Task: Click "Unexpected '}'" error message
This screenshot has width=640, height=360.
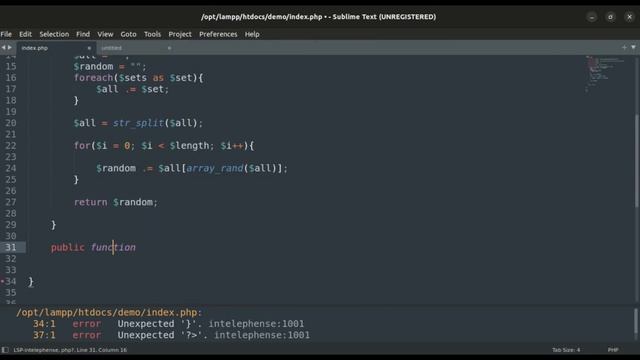Action: (160, 324)
